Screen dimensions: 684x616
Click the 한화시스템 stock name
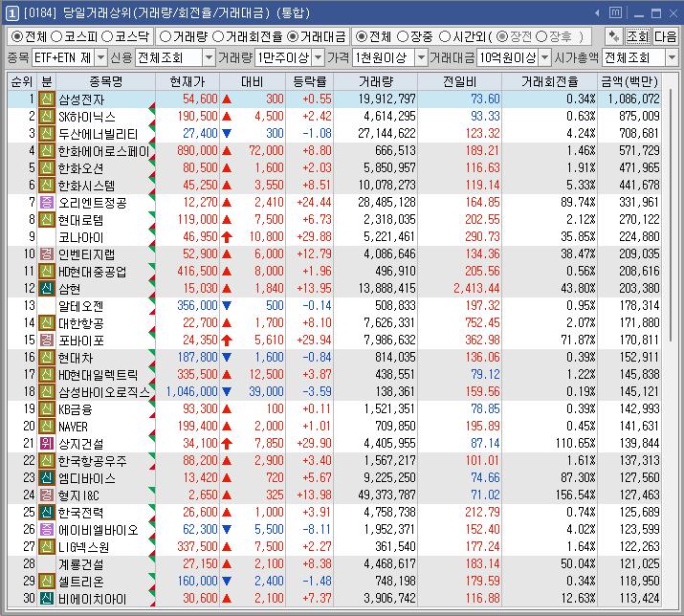87,186
